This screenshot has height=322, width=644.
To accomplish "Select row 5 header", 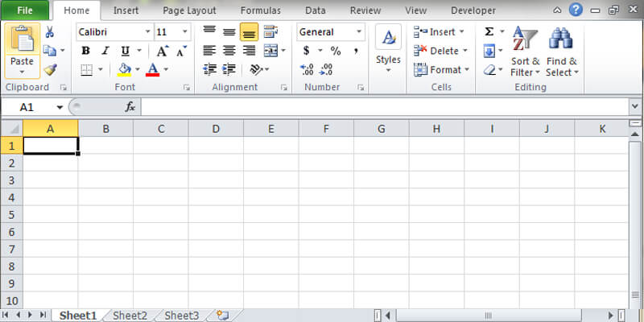I will (11, 215).
